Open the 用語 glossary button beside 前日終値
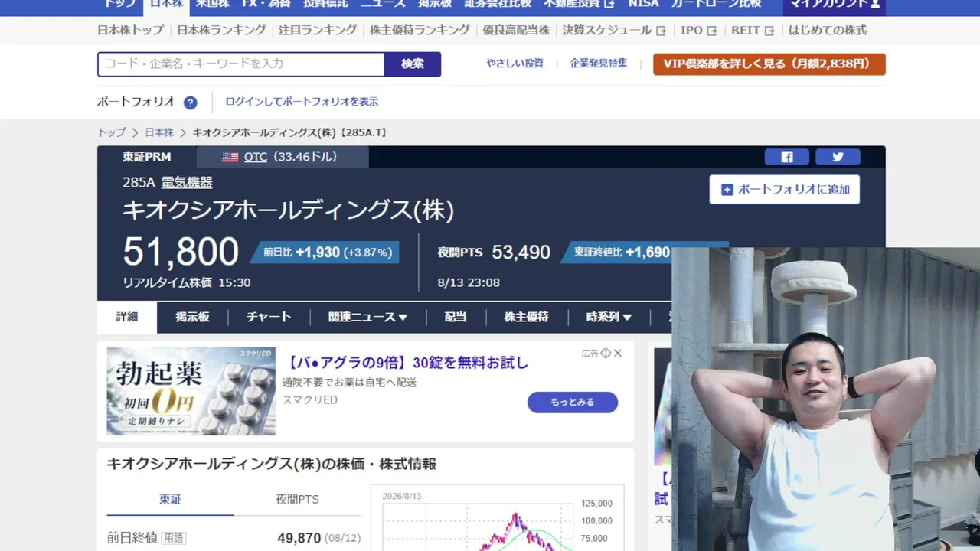980x551 pixels. tap(174, 539)
